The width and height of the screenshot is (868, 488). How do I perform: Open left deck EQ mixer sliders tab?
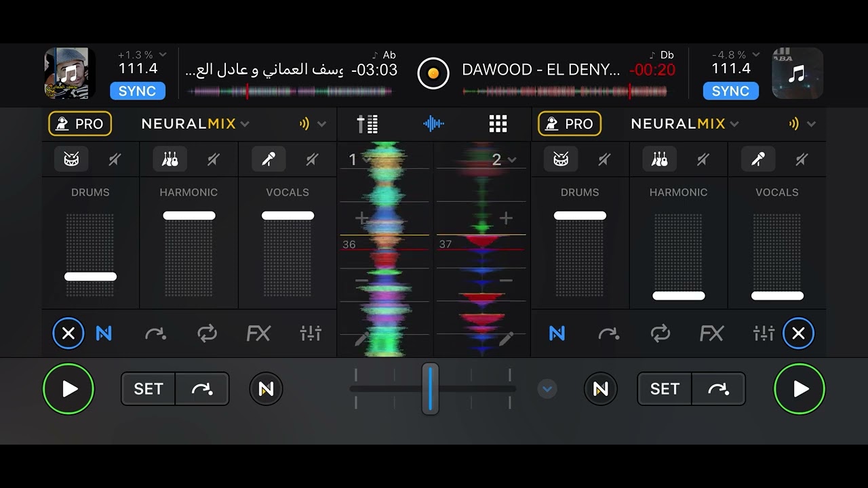pos(311,333)
